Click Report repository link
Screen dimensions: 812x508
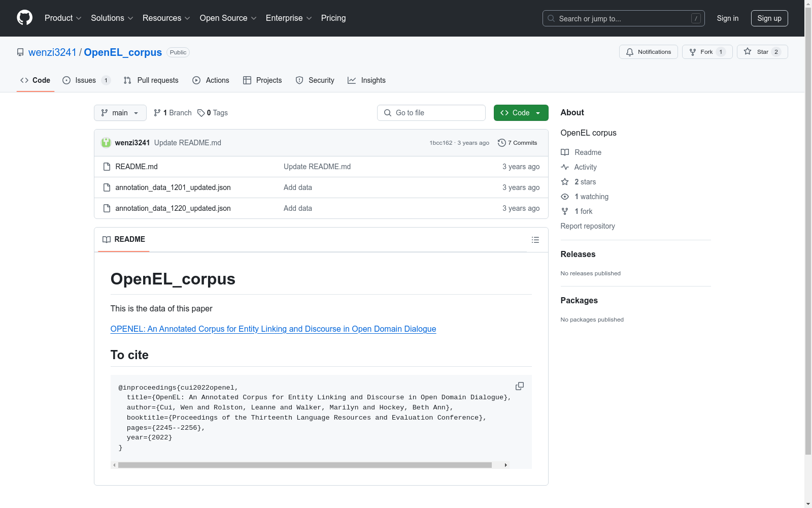[x=588, y=226]
